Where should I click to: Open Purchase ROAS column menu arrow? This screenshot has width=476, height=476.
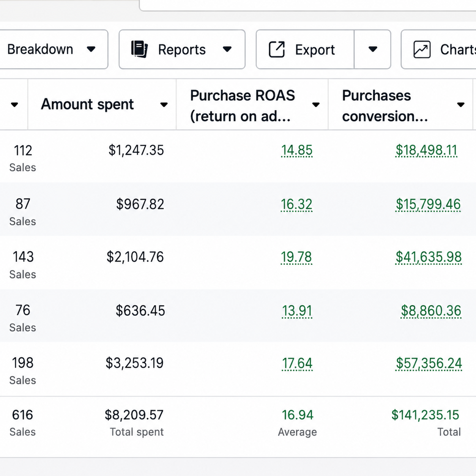tap(316, 105)
